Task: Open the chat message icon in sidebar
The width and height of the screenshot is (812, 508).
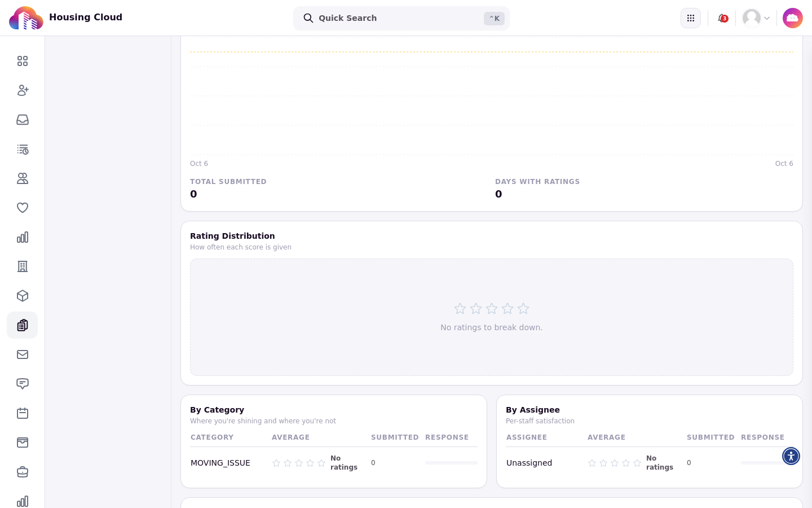Action: point(23,384)
